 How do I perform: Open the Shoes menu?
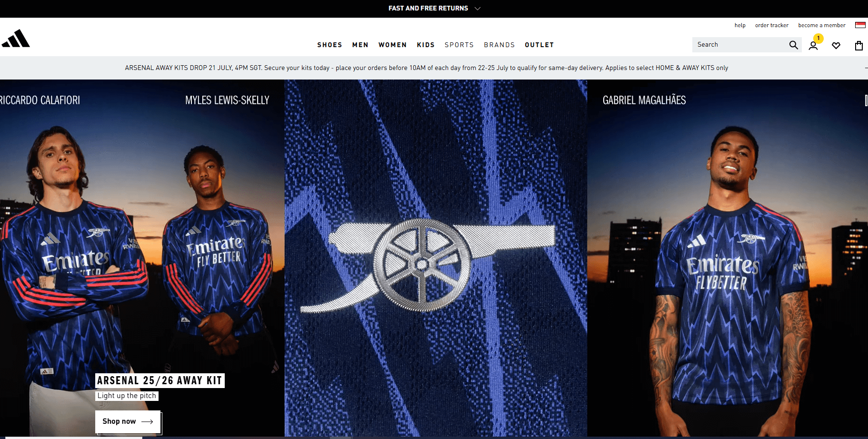[x=329, y=45]
